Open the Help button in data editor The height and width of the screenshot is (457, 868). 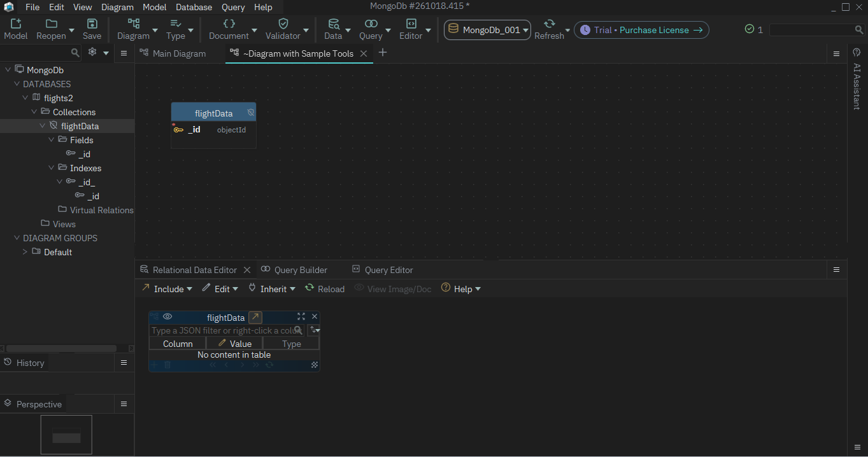461,288
